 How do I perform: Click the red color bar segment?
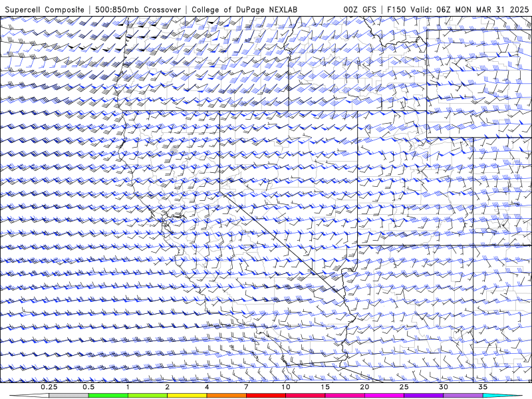265,396
